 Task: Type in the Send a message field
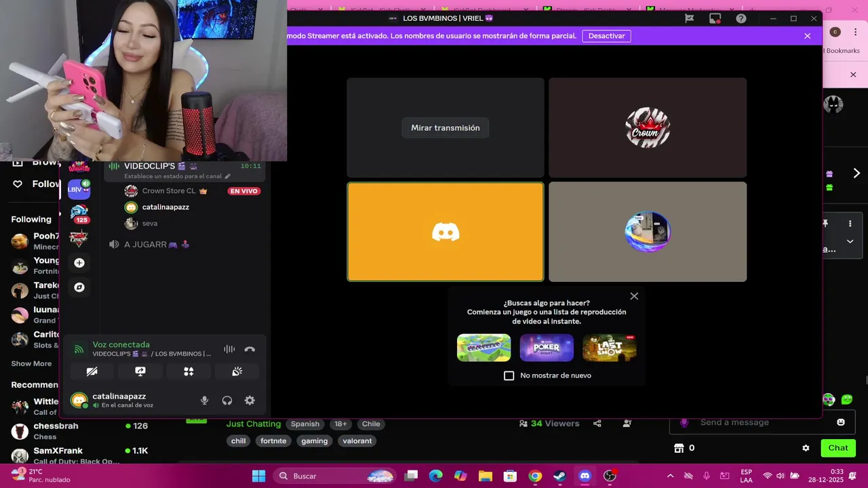(753, 422)
